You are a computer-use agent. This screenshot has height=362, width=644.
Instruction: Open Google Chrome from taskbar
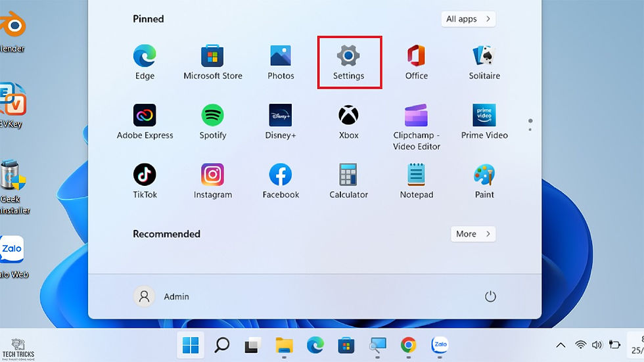(x=408, y=345)
